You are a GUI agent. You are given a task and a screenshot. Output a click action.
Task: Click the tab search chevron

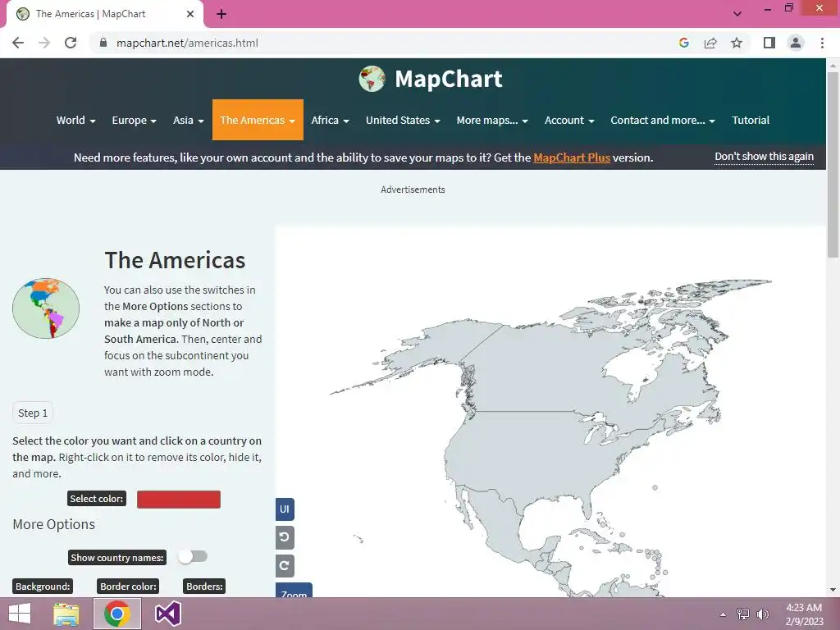click(x=737, y=14)
